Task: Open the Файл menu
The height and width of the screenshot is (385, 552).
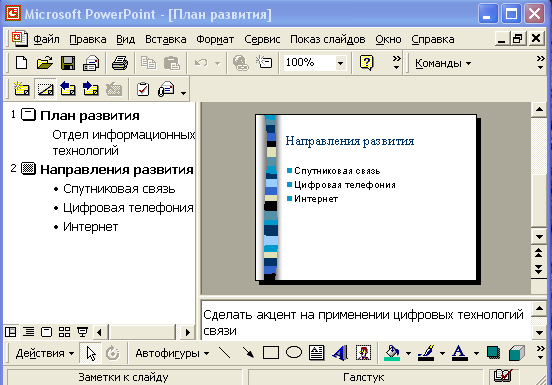Action: pos(46,39)
